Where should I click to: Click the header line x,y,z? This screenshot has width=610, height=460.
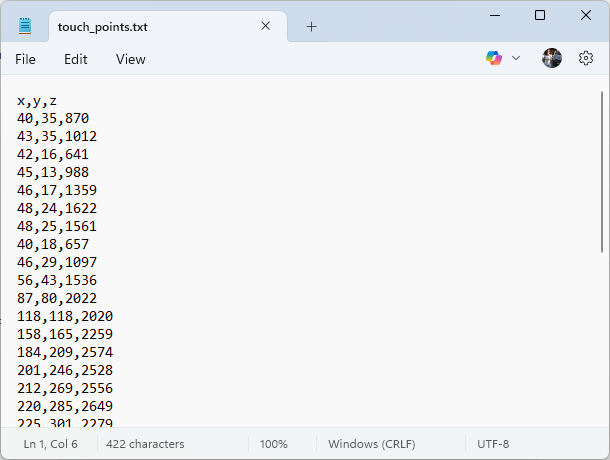tap(37, 101)
